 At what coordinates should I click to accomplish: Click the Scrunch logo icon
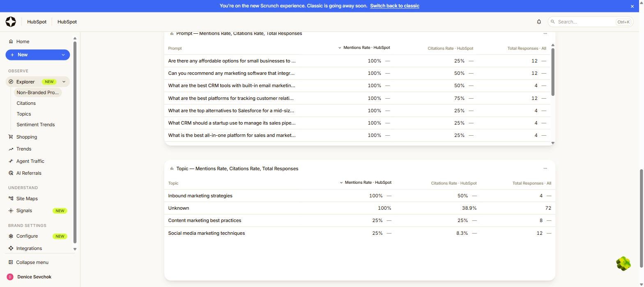[x=11, y=22]
